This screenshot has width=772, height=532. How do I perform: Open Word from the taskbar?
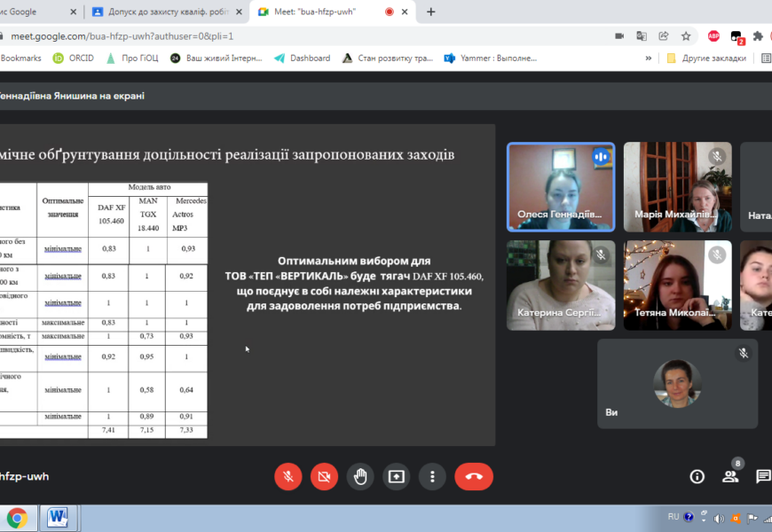[58, 517]
